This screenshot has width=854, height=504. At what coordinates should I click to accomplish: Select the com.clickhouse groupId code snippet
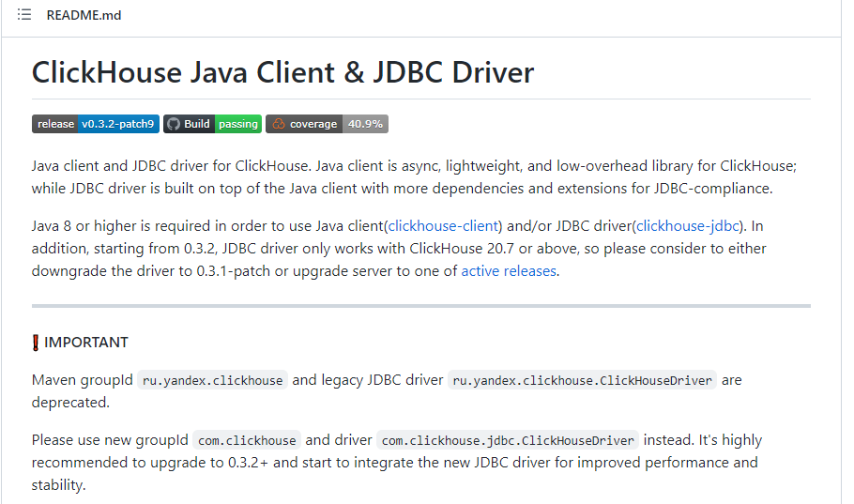click(x=247, y=439)
